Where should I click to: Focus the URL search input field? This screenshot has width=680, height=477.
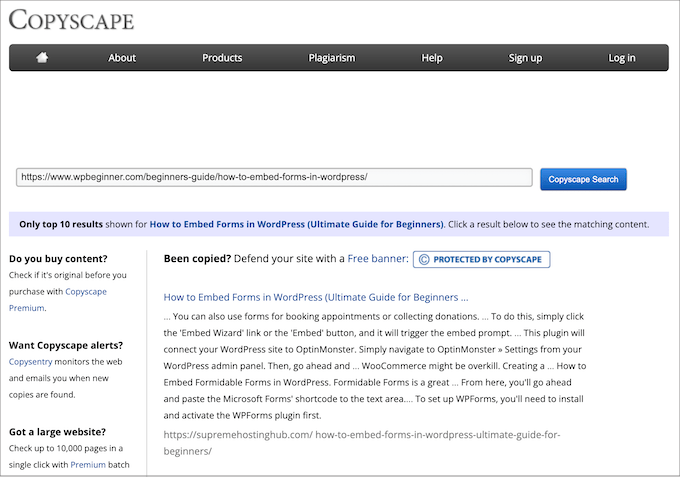click(x=274, y=177)
